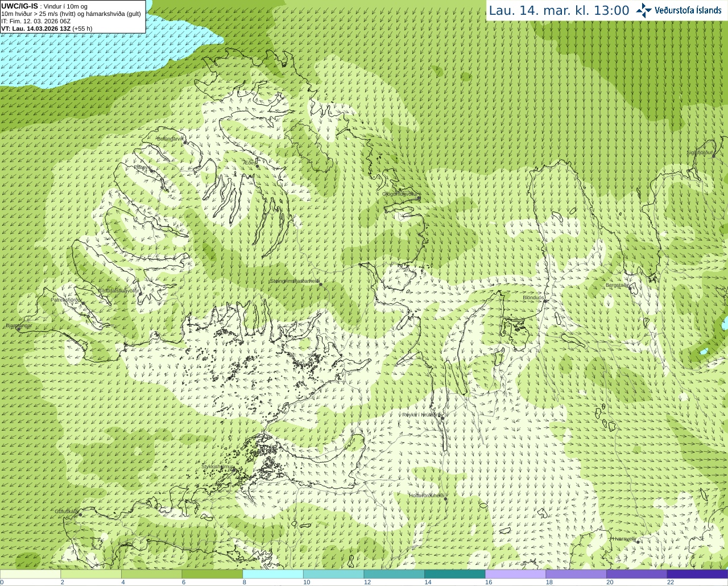Click the Gjögurflugvöllur station label

click(400, 194)
